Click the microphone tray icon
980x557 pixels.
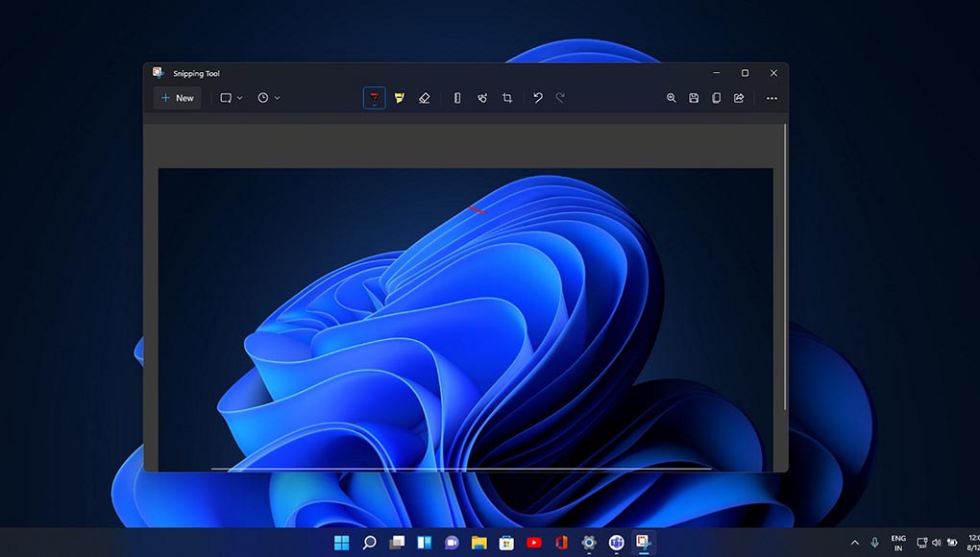[875, 543]
